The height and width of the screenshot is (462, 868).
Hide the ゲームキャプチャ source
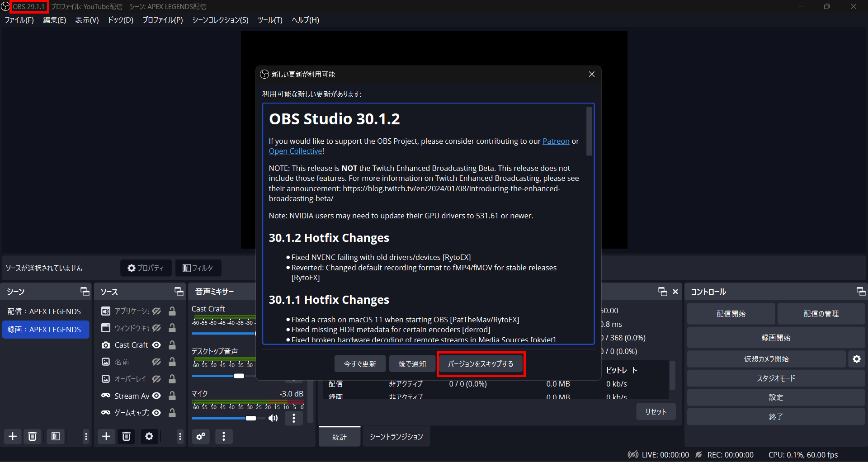click(156, 413)
